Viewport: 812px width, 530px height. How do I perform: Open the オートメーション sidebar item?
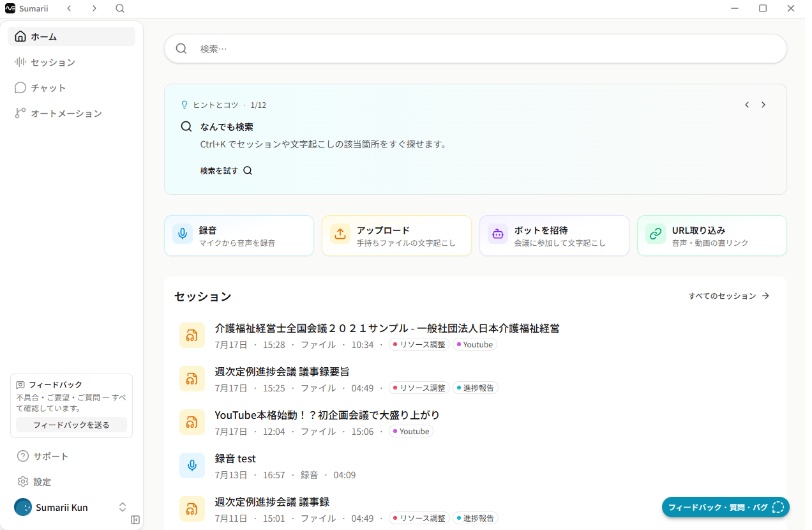[71, 113]
